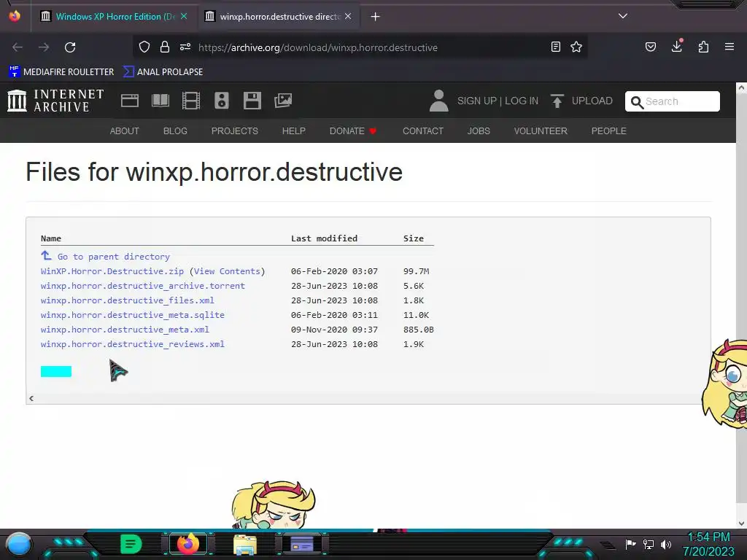Screen dimensions: 747x560
Task: Open the Texts book icon
Action: point(160,101)
